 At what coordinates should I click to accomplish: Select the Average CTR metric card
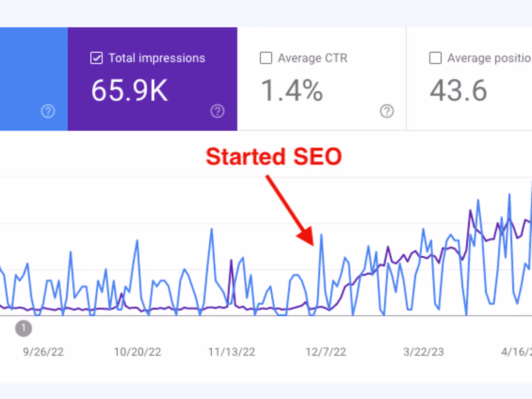coord(322,79)
